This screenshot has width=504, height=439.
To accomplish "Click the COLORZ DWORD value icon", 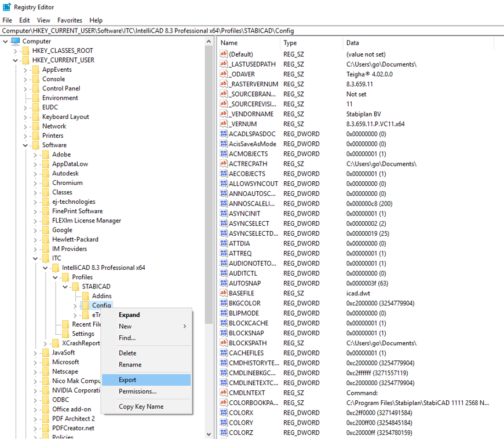I will (x=224, y=433).
